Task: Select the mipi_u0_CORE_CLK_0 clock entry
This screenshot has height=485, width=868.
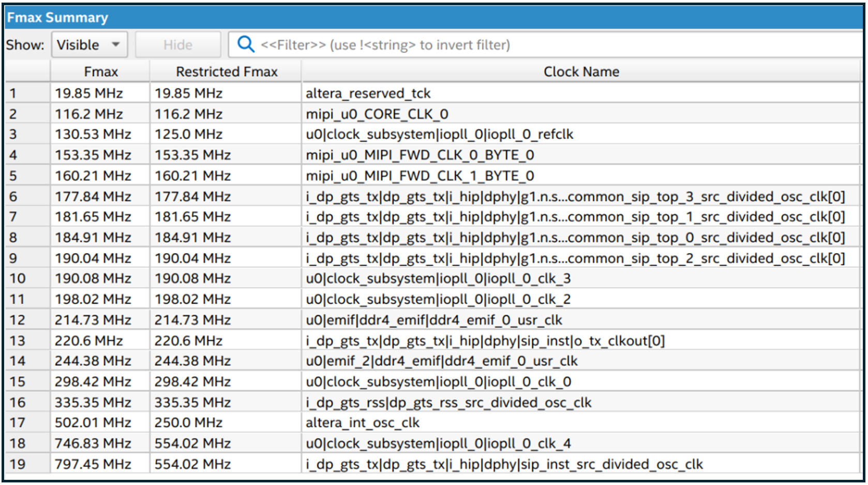Action: tap(377, 114)
